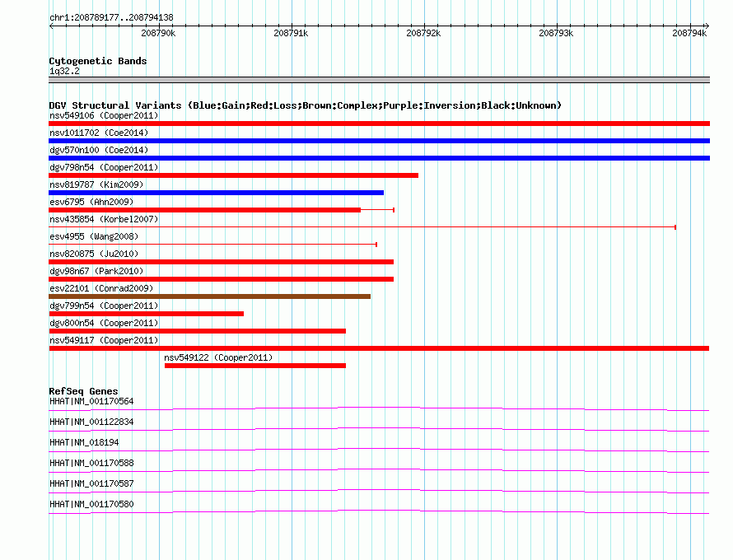Click the esv4955 (Wang2008) thin red line
The width and height of the screenshot is (733, 560).
(212, 245)
